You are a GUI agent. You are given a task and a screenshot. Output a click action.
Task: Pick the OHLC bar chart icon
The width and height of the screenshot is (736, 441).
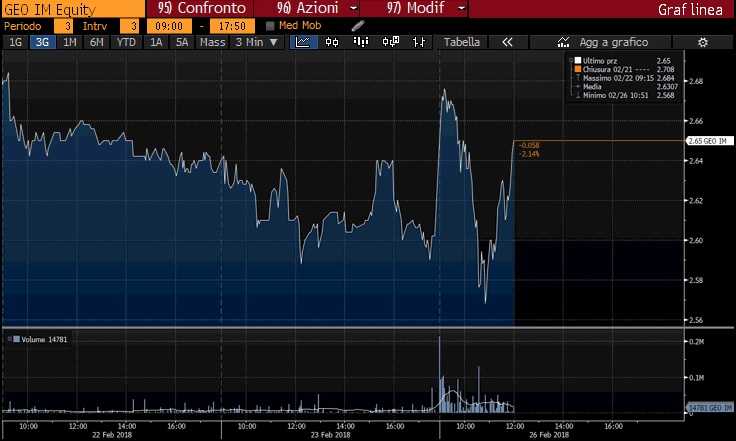click(x=419, y=42)
